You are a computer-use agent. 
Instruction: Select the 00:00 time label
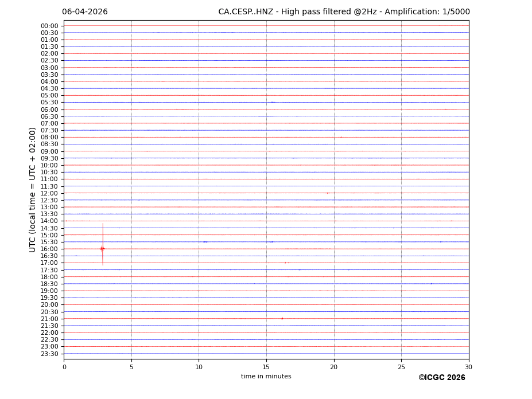pos(49,26)
